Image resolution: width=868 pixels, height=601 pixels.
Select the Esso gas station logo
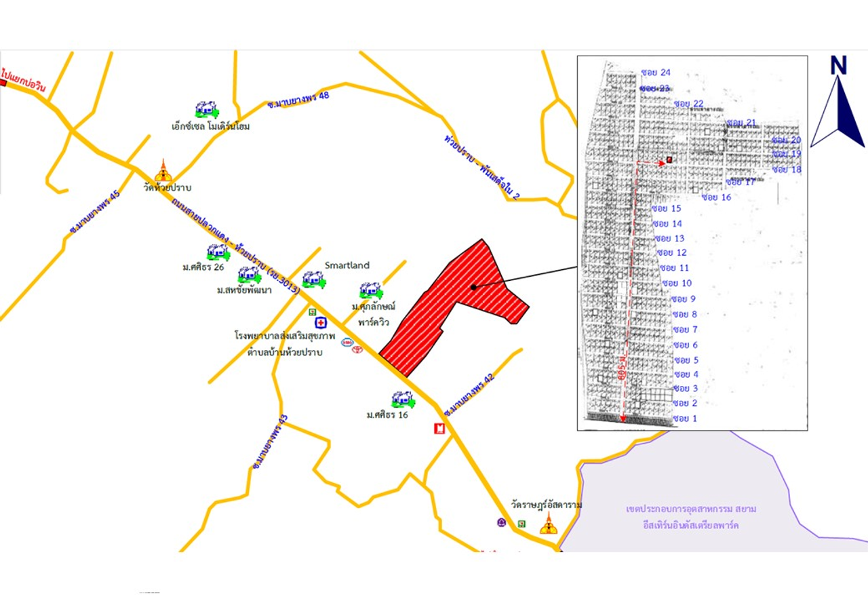click(347, 342)
